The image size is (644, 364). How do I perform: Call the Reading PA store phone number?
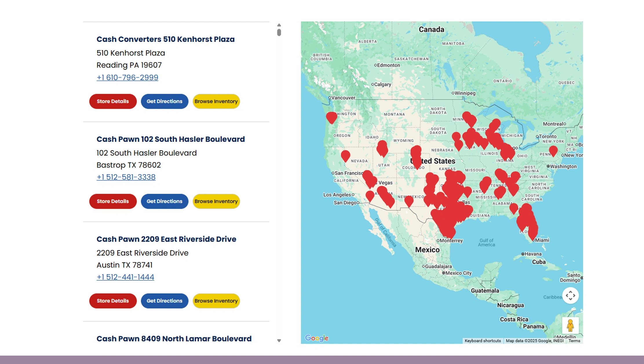coord(127,78)
